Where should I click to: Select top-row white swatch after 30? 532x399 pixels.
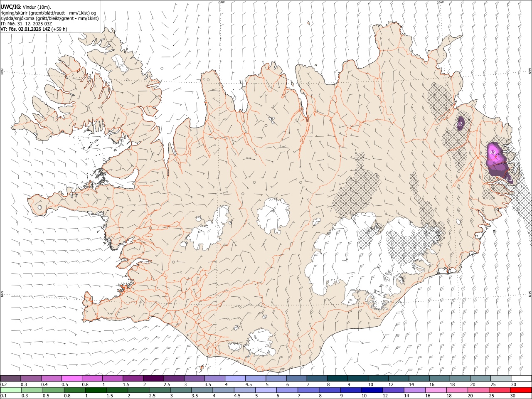point(521,378)
